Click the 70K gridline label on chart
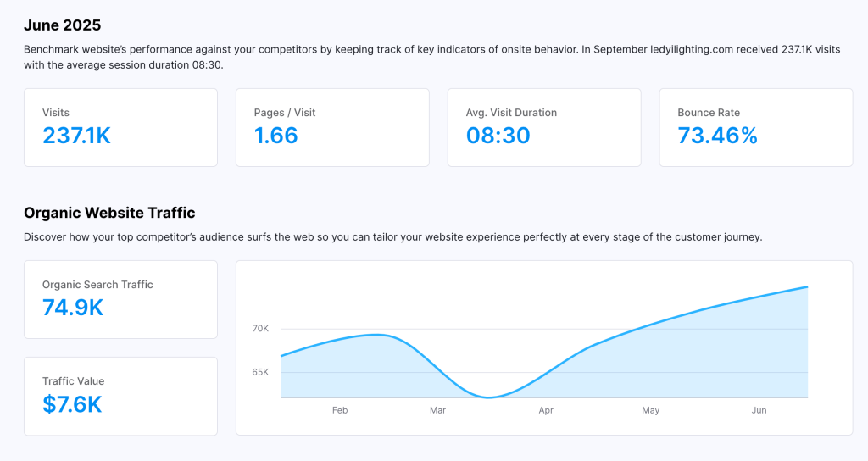The height and width of the screenshot is (461, 868). 260,328
